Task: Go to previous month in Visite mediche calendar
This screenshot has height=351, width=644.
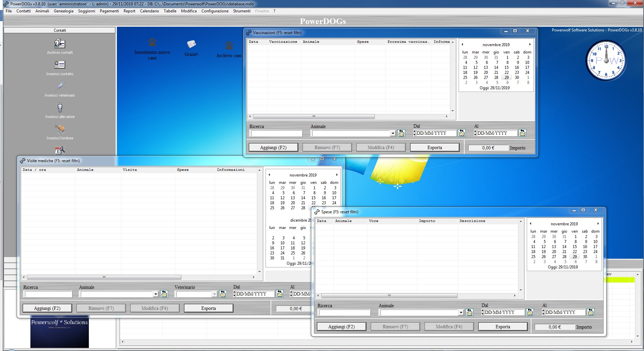Action: click(269, 175)
